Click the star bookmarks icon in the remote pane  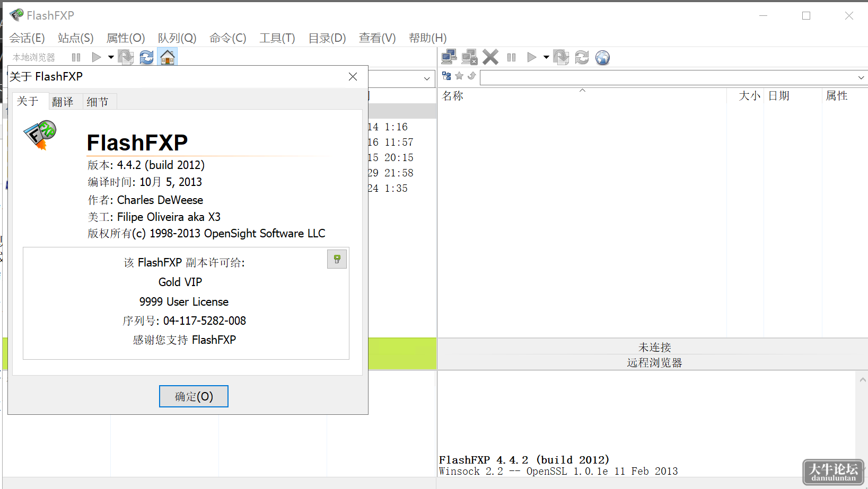pos(459,76)
